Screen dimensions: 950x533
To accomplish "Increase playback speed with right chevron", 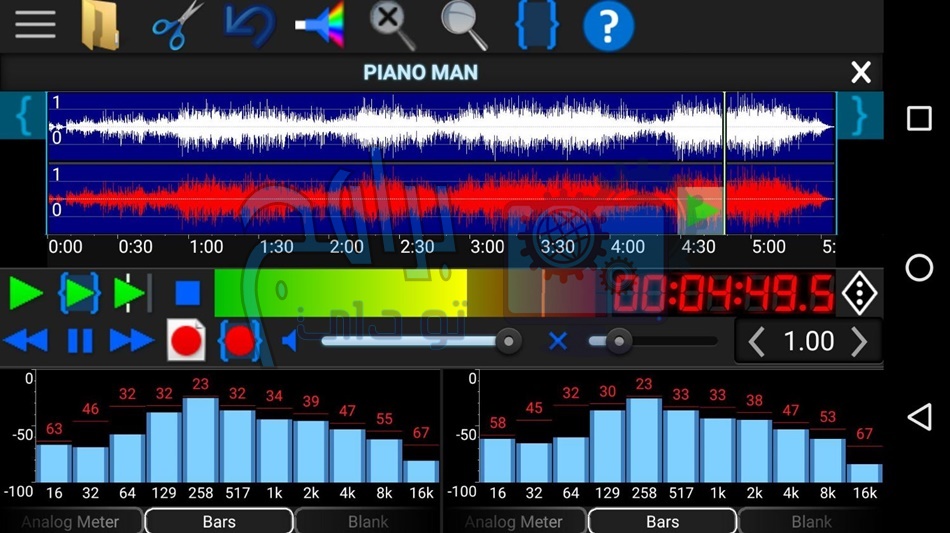I will 859,342.
